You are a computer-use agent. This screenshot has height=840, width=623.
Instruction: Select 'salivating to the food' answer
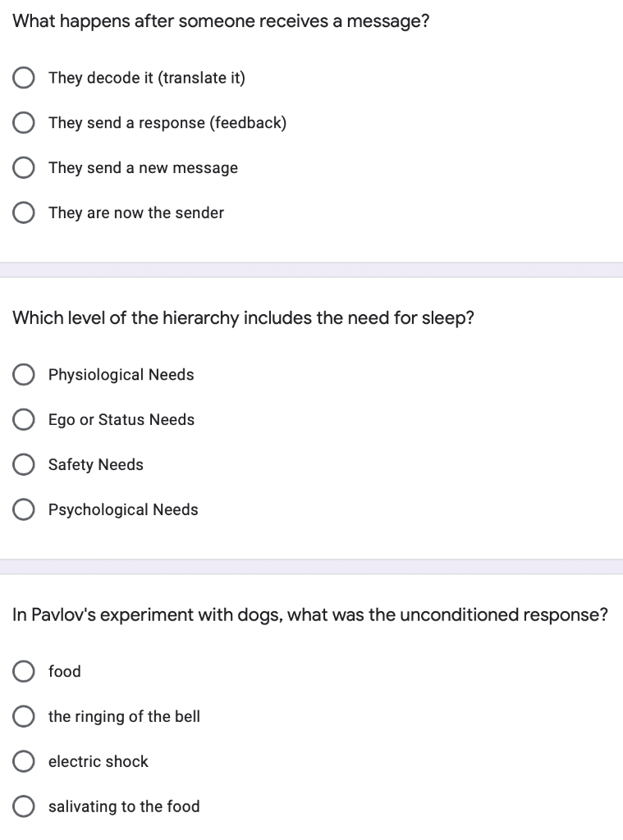tap(24, 807)
